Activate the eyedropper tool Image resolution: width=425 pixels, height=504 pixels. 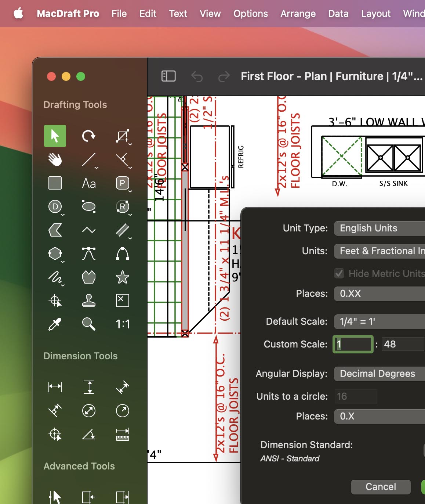point(55,324)
